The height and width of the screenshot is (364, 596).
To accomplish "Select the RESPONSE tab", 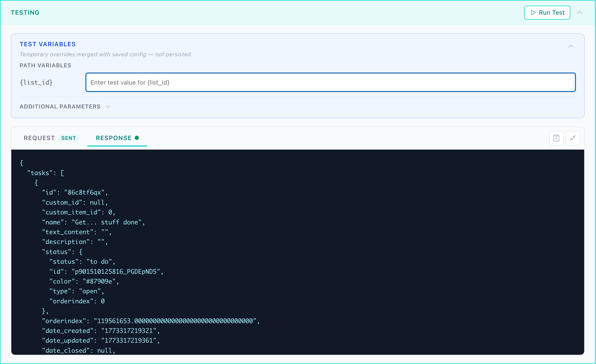I will (113, 138).
